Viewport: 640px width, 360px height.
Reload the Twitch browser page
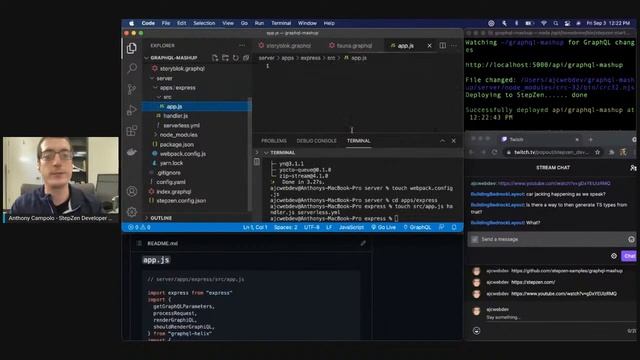pyautogui.click(x=494, y=152)
